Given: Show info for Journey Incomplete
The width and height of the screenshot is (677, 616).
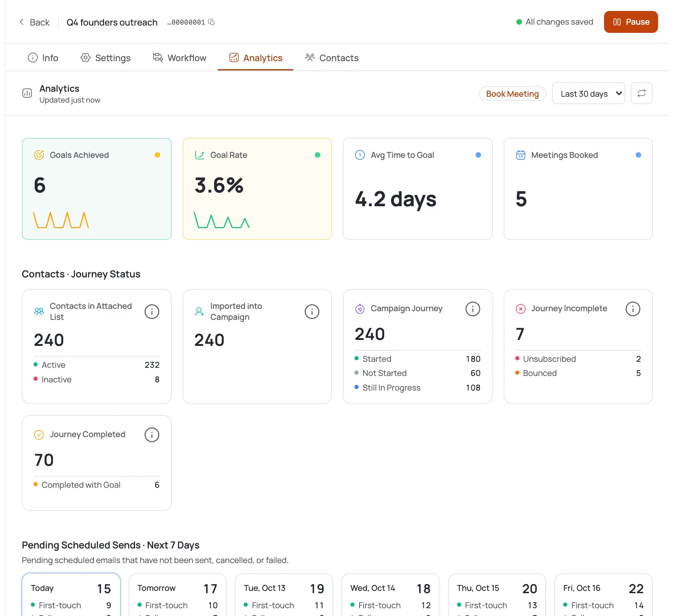Looking at the screenshot, I should tap(633, 309).
